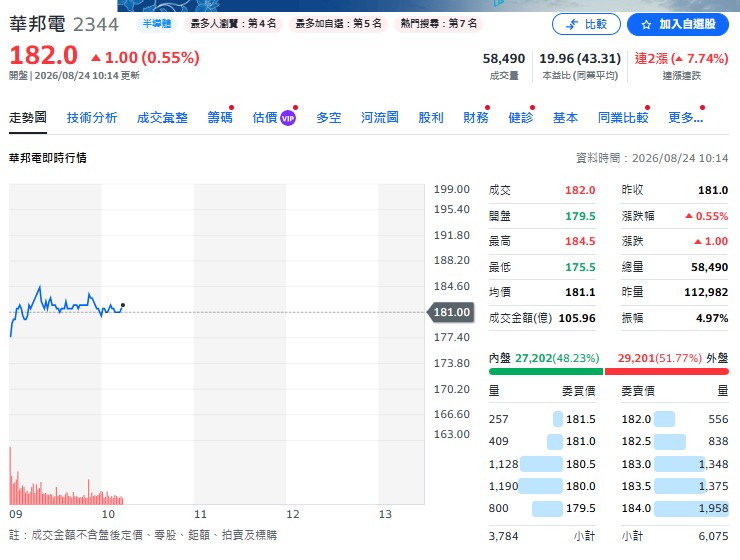Viewport: 740px width, 560px height.
Task: Click the 昨量 112,982 value
Action: tap(706, 292)
